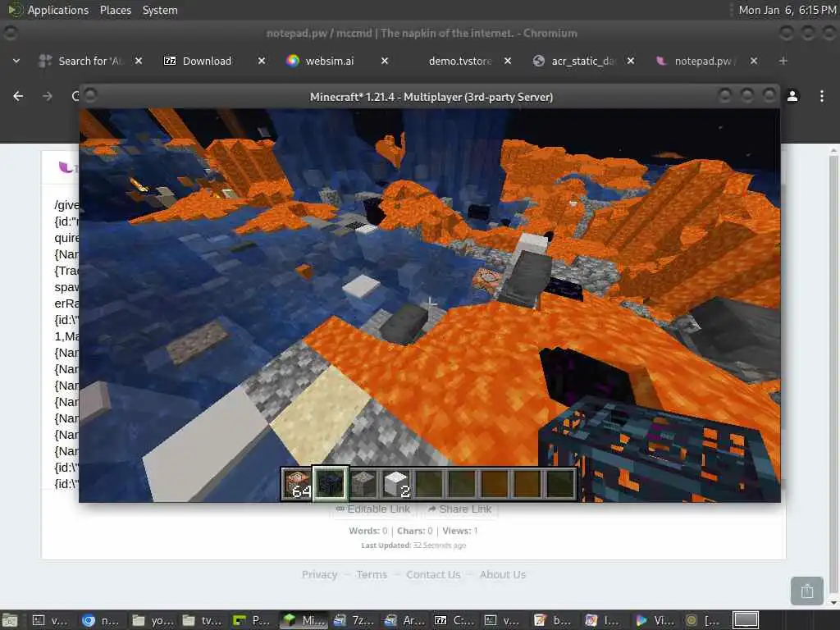Open the "7z..." taskbar entry
The width and height of the screenshot is (840, 630).
coord(353,620)
